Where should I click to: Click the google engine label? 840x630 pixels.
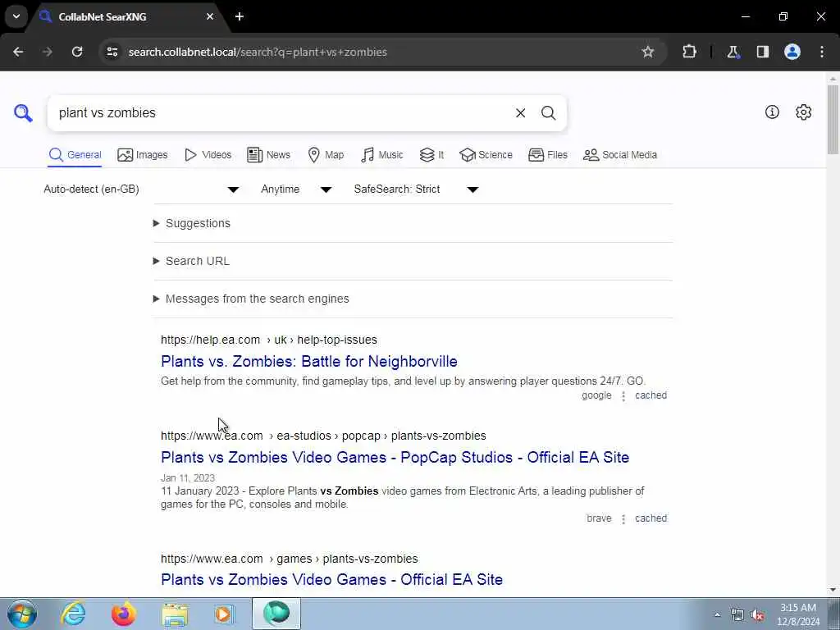[x=596, y=395]
